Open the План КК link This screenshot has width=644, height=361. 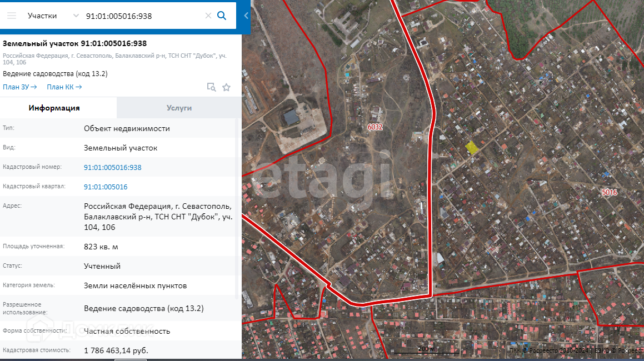(64, 87)
